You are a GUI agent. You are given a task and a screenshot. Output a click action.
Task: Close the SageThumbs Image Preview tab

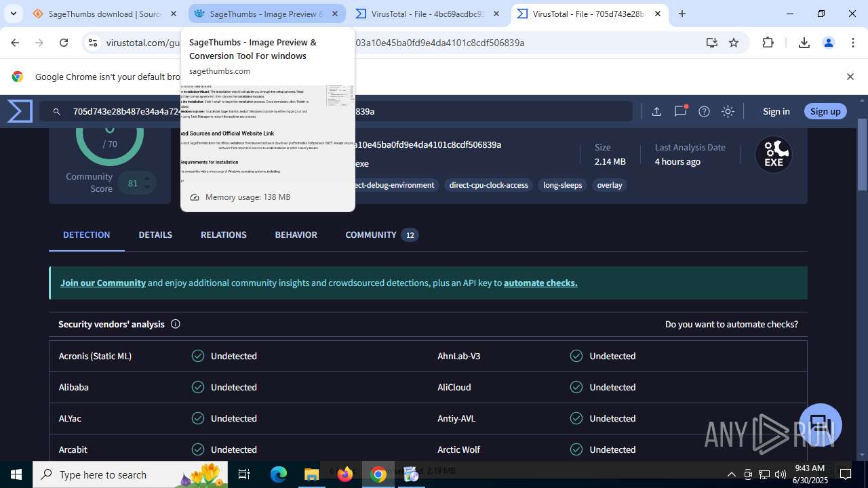(335, 14)
